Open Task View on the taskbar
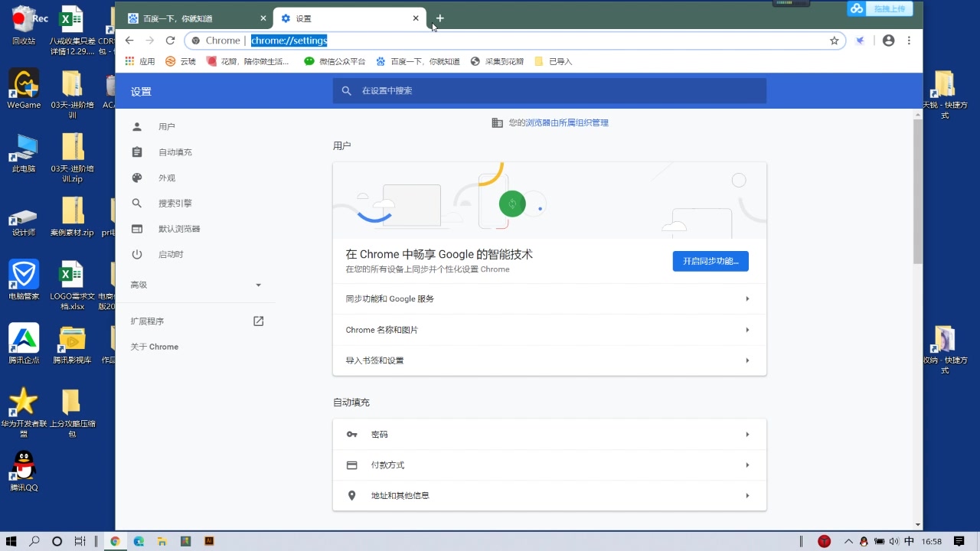 pyautogui.click(x=80, y=541)
